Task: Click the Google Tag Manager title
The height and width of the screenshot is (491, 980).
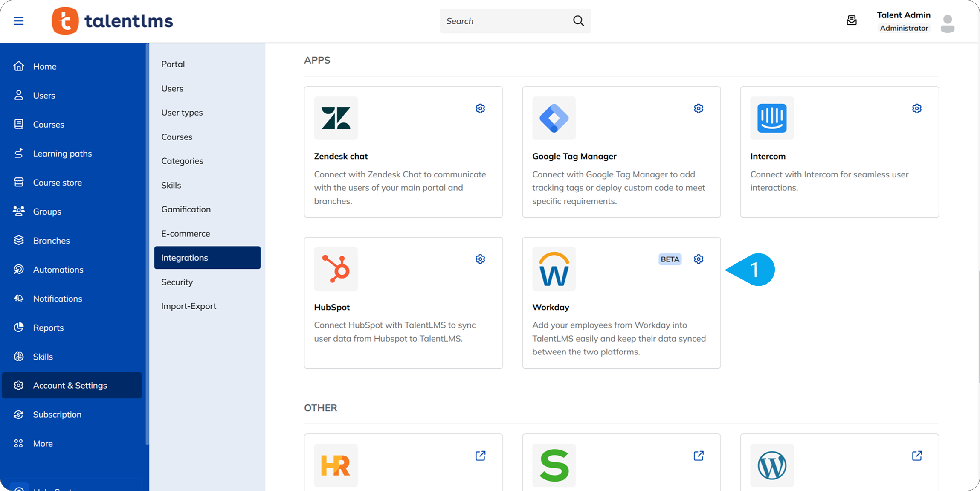Action: tap(574, 156)
